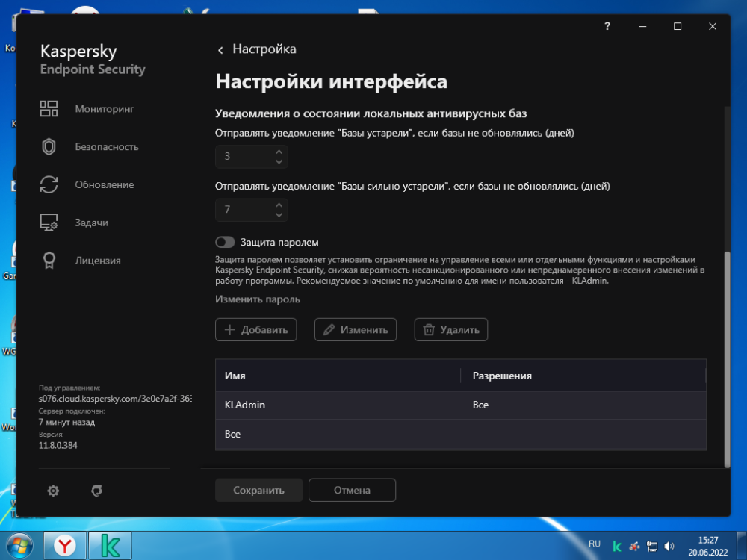Click the days field showing 3
The image size is (747, 560).
point(252,157)
